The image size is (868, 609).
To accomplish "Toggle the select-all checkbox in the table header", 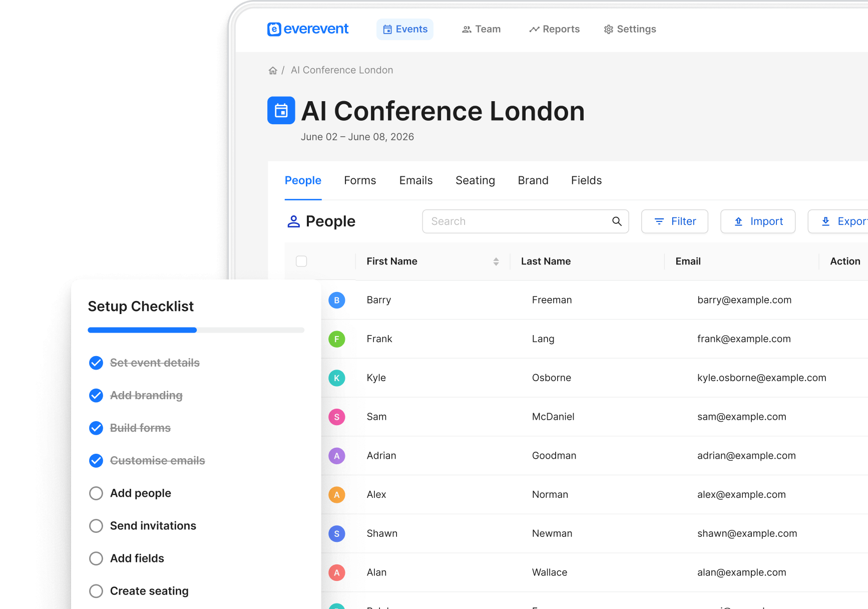I will pos(302,261).
